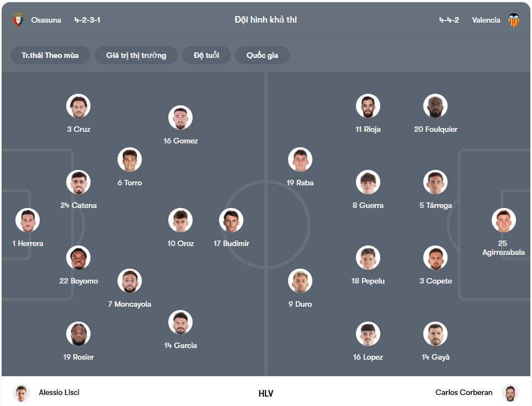Viewport: 532px width, 406px height.
Task: Open Moncayola's player avatar
Action: (130, 281)
